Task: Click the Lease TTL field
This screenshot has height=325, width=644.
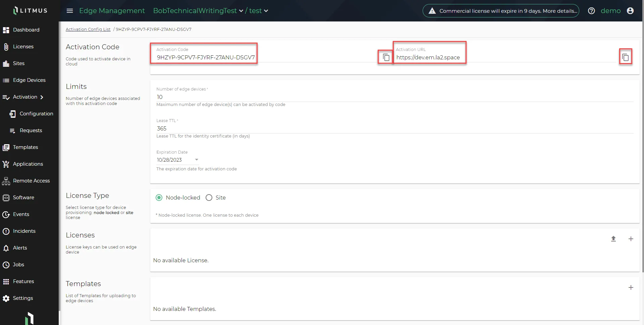Action: (x=395, y=128)
